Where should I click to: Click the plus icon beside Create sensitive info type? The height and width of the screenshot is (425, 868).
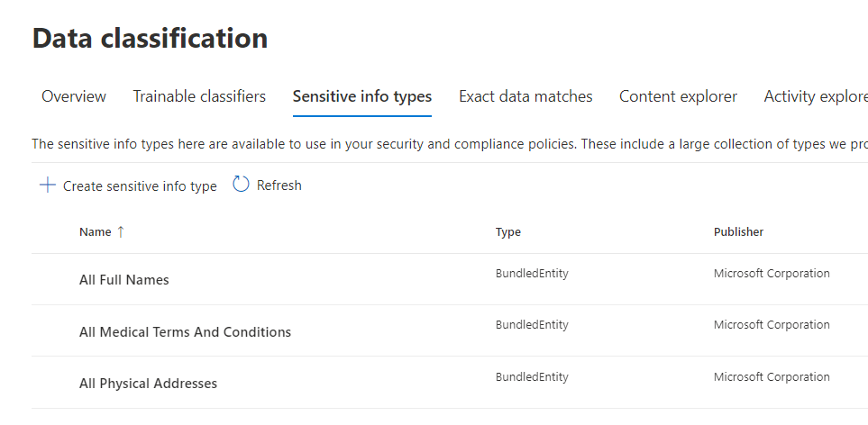48,185
